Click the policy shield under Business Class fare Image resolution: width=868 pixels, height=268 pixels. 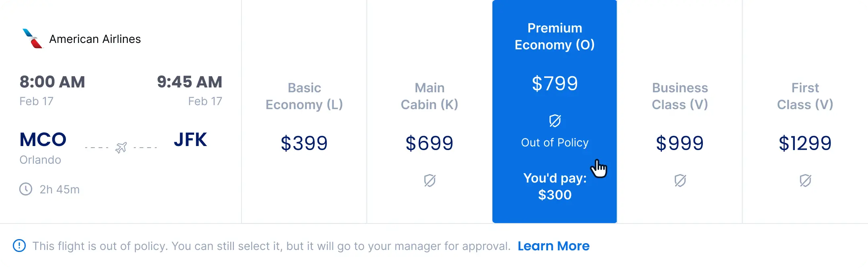coord(680,181)
